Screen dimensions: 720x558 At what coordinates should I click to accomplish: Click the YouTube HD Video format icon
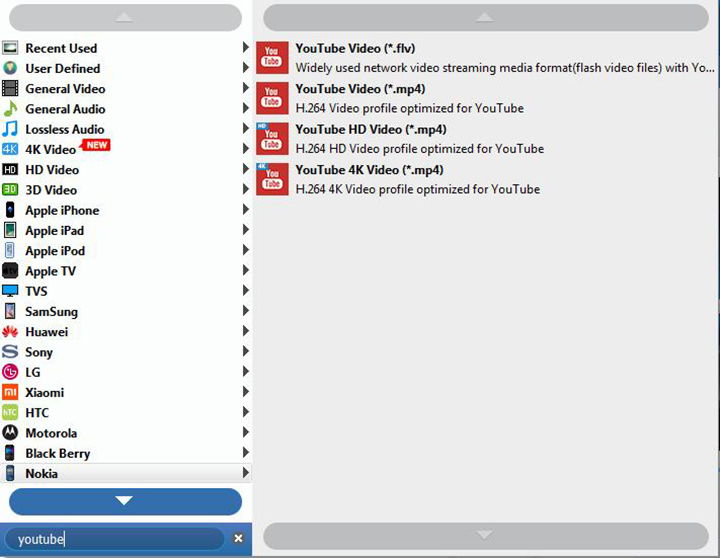[272, 139]
